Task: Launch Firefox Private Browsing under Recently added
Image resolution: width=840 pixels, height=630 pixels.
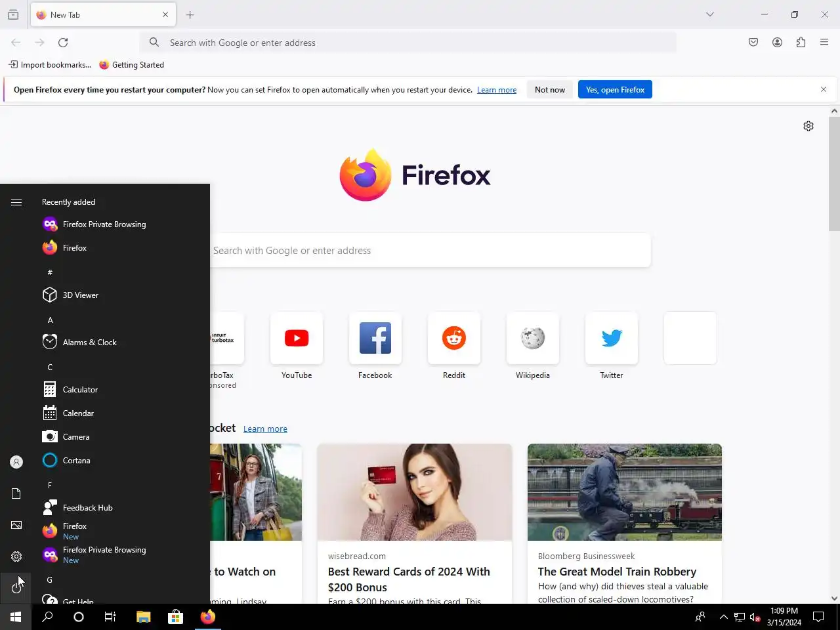Action: coord(121,224)
